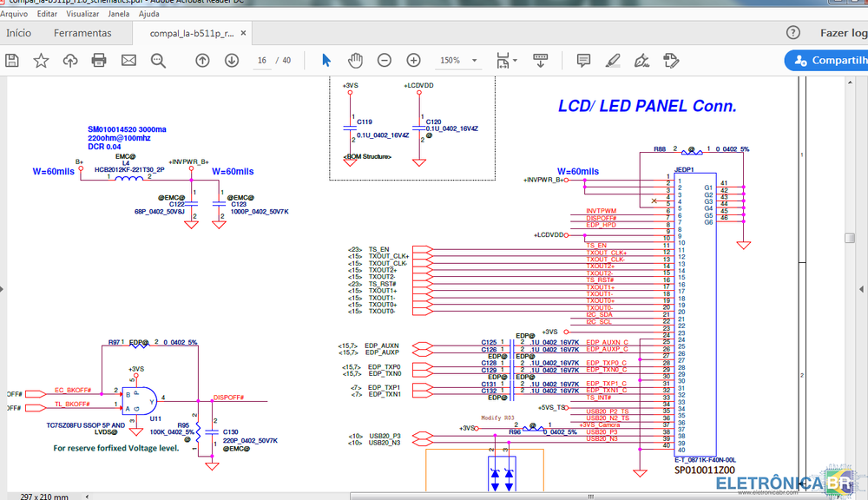Zoom in with the plus button
The height and width of the screenshot is (500, 868).
click(414, 60)
